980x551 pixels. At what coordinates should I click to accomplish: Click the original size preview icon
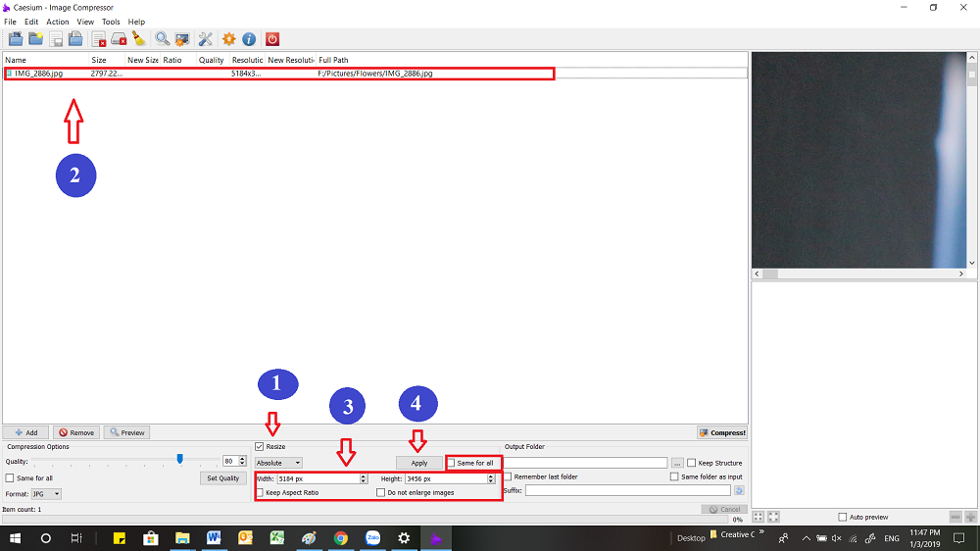click(x=773, y=517)
